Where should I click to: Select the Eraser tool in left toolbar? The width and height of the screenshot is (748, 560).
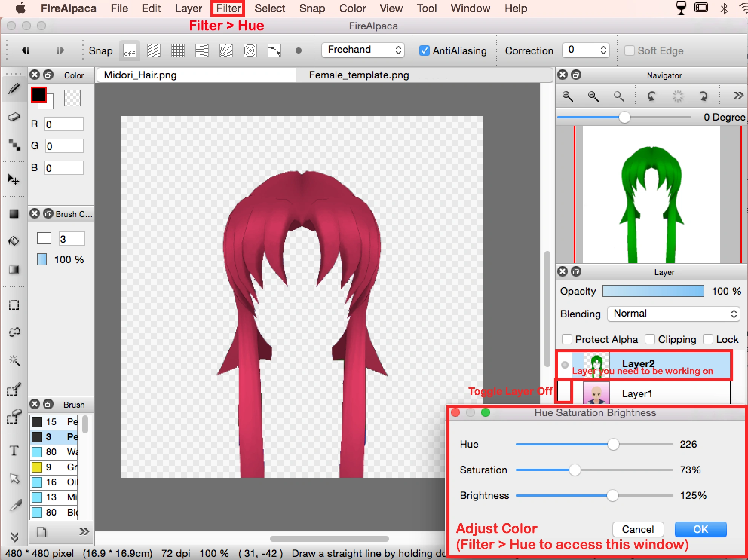click(x=14, y=117)
